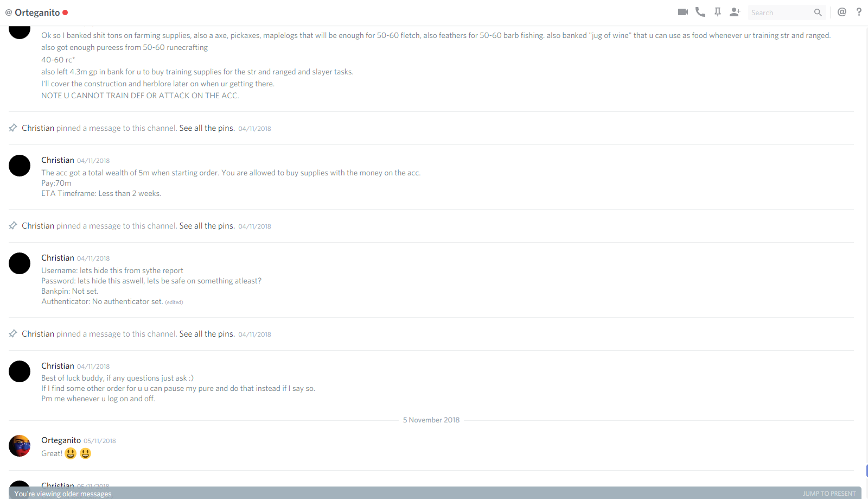The width and height of the screenshot is (868, 499).
Task: Click the first pushpin system message icon
Action: coord(13,128)
